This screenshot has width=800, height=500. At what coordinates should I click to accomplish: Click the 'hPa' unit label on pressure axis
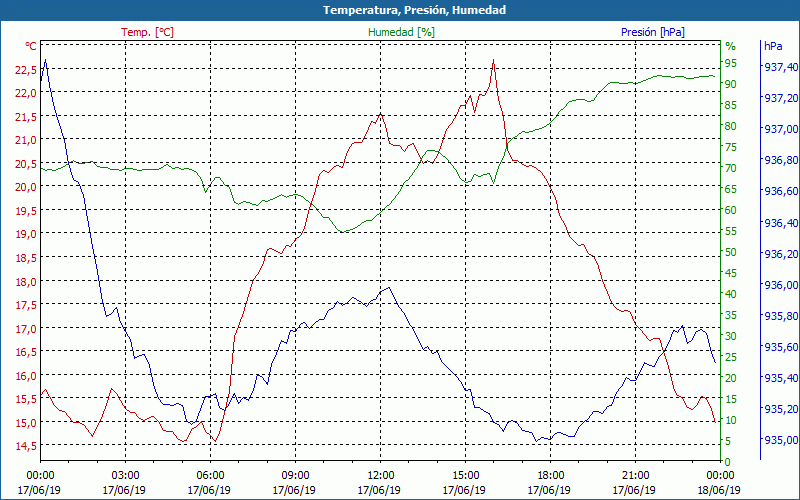coord(773,46)
